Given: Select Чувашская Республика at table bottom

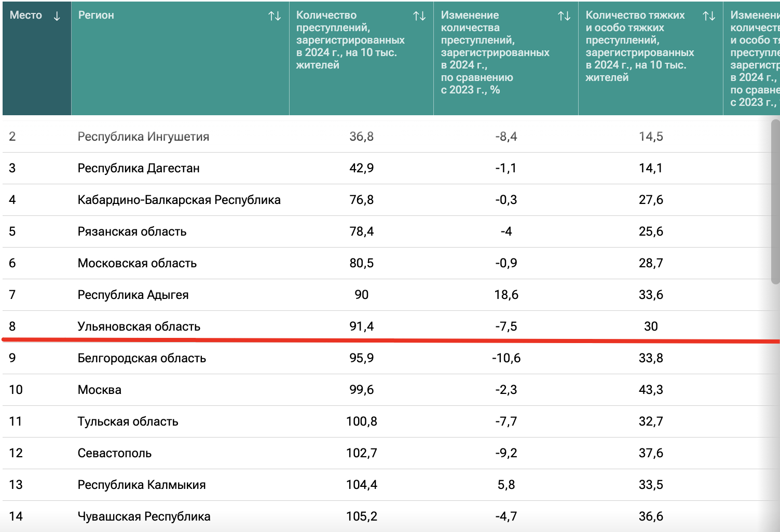Looking at the screenshot, I should (144, 516).
